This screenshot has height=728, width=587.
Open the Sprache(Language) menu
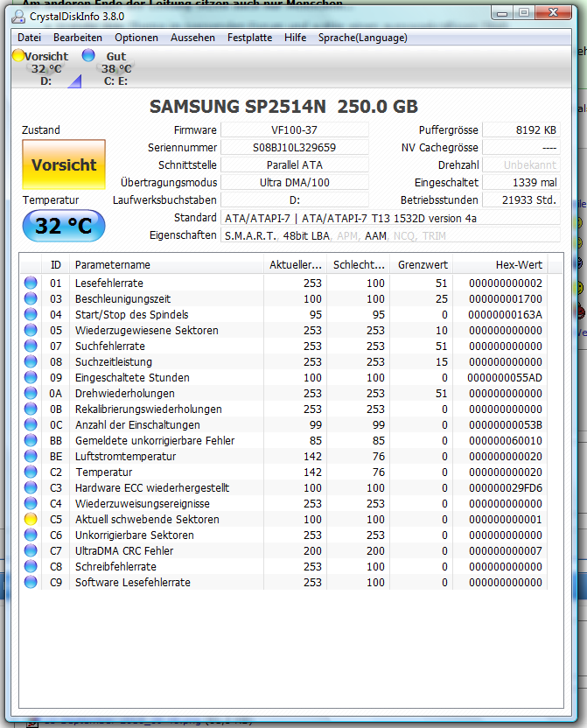(x=363, y=38)
